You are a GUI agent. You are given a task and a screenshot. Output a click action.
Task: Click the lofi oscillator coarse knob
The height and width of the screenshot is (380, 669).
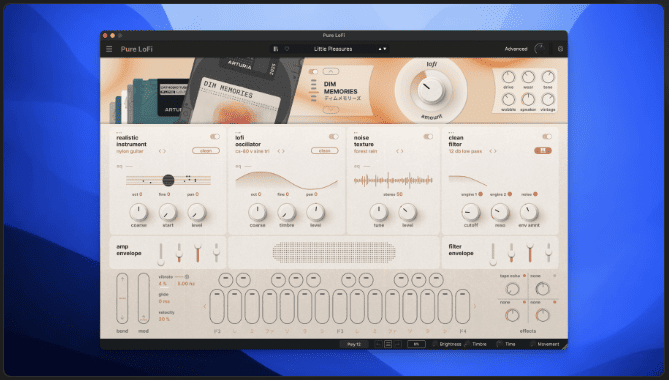click(x=257, y=212)
